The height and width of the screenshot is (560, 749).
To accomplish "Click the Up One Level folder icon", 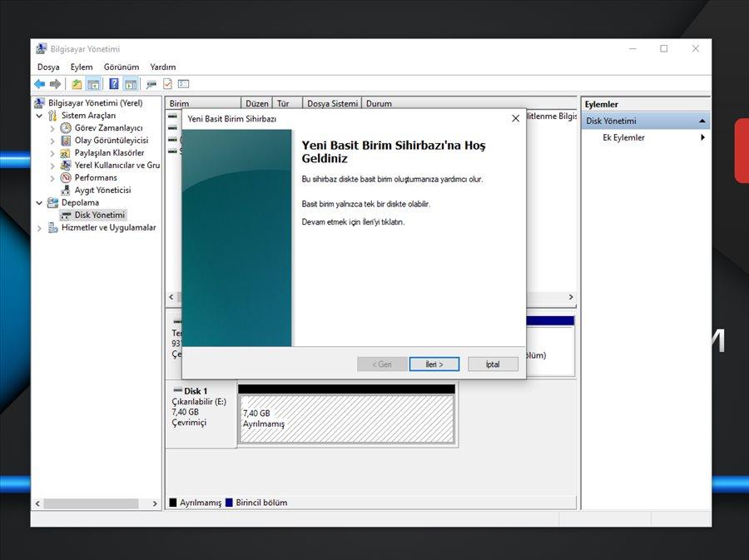I will pyautogui.click(x=77, y=84).
